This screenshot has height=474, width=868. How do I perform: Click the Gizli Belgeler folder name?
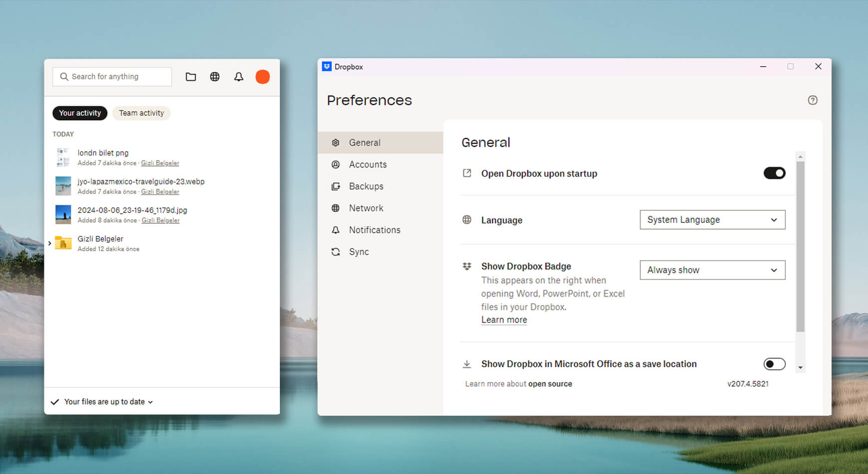point(100,239)
